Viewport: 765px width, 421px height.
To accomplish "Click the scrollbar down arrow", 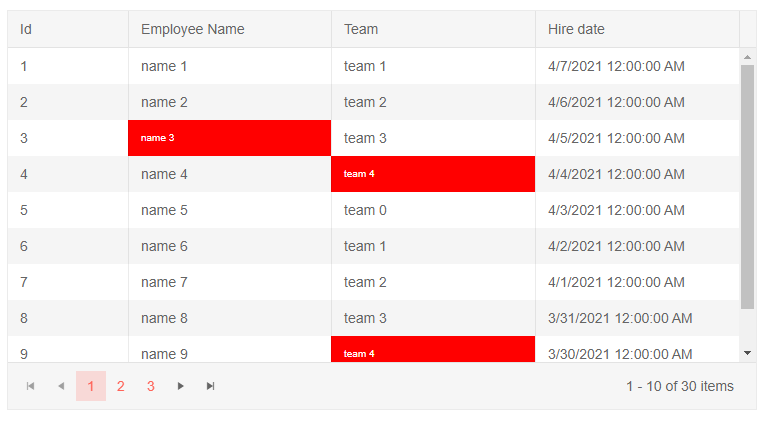I will click(x=747, y=353).
